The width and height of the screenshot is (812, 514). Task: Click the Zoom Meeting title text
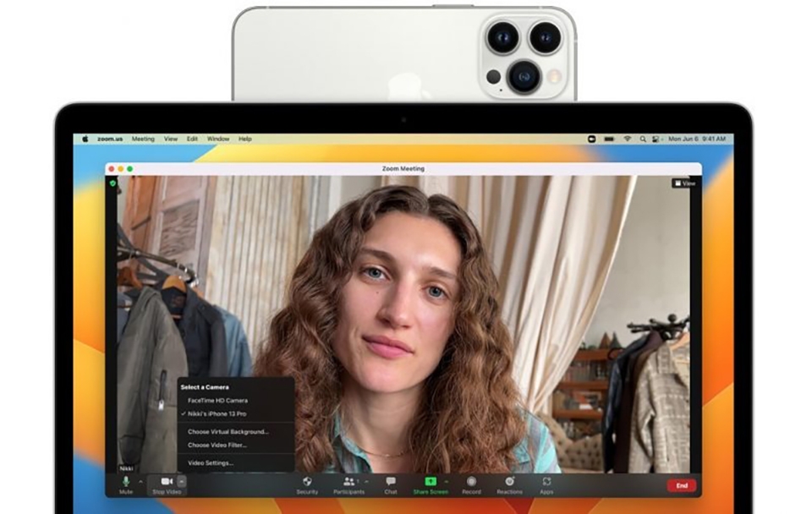pos(403,169)
